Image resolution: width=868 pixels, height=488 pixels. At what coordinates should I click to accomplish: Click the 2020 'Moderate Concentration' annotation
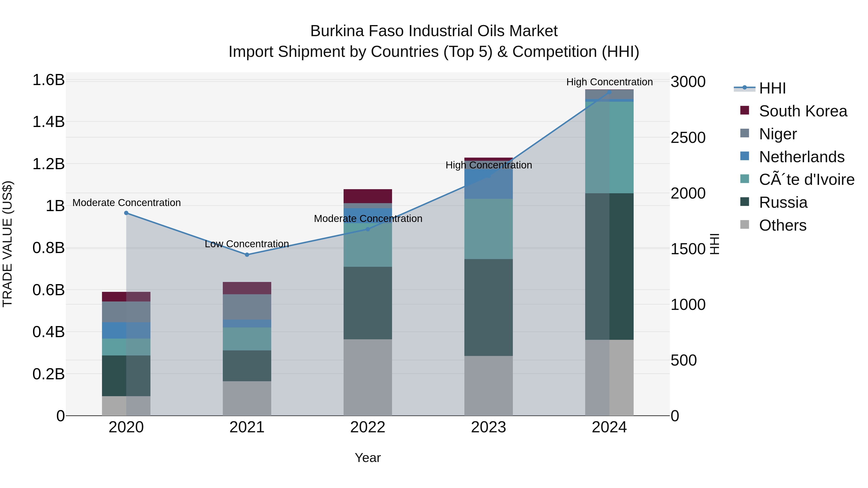[x=127, y=203]
